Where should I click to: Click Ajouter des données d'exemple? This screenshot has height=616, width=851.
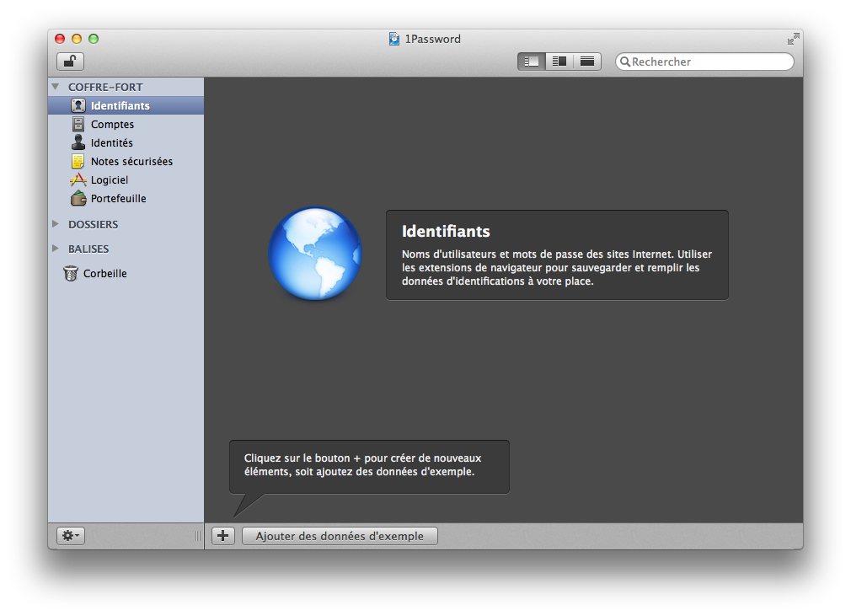click(x=340, y=536)
